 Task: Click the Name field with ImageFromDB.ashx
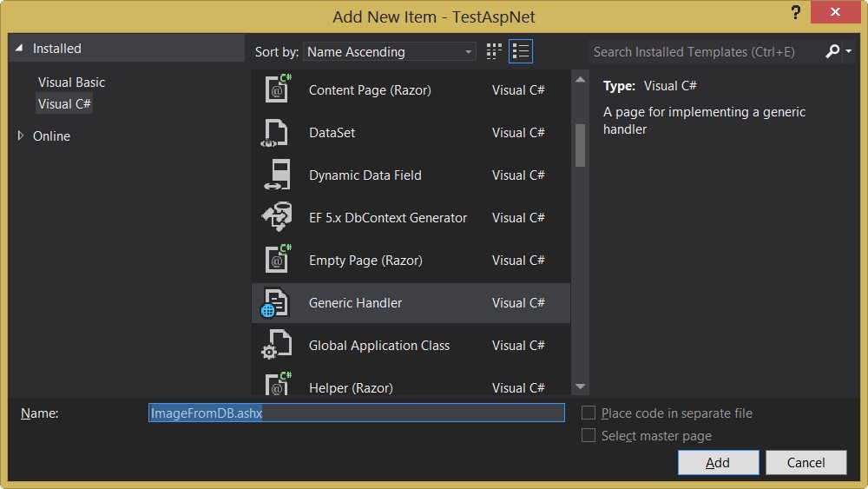point(357,413)
